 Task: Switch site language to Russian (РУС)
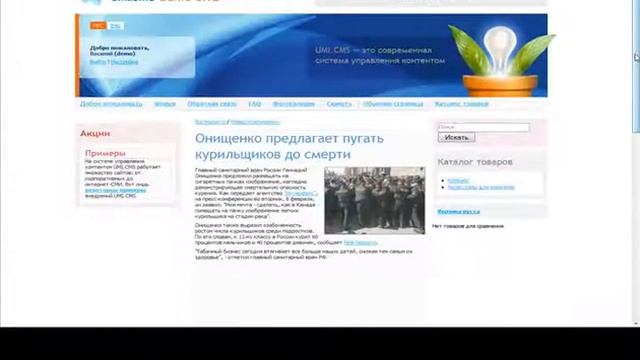(98, 26)
